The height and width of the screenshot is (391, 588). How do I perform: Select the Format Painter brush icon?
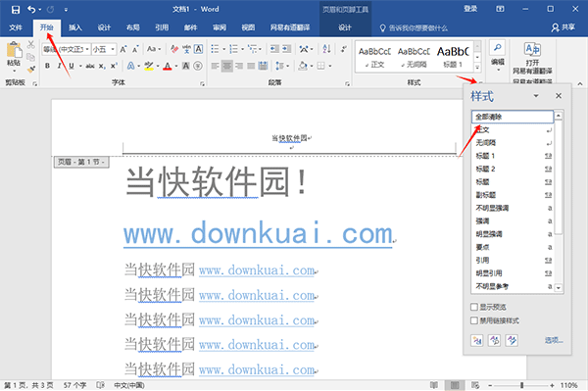(x=31, y=69)
